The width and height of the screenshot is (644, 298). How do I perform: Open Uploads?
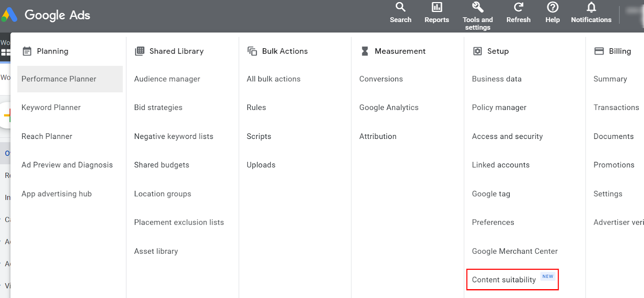tap(261, 165)
